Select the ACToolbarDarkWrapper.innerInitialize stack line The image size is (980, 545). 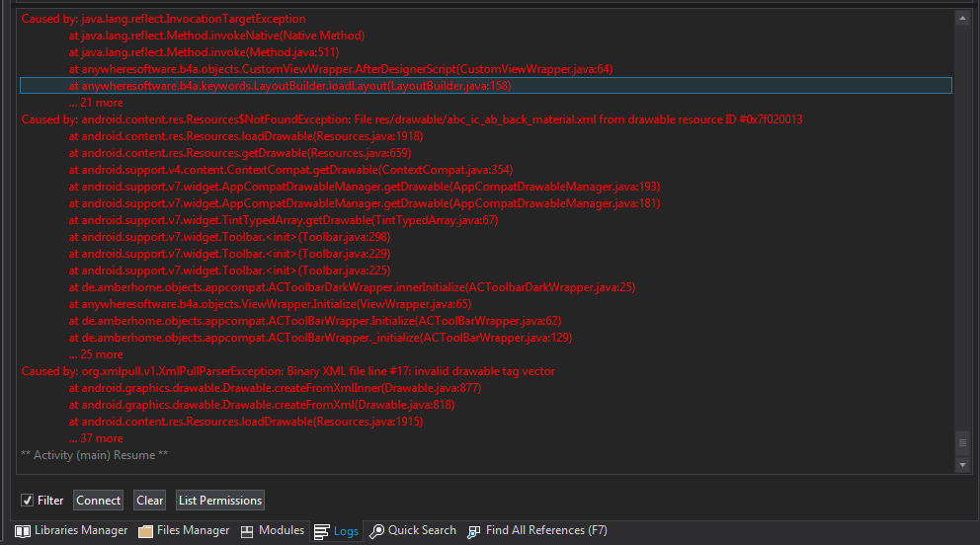(352, 287)
